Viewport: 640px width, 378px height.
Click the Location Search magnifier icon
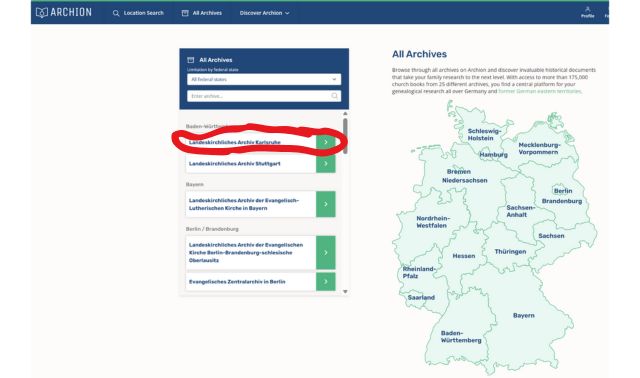pyautogui.click(x=116, y=13)
